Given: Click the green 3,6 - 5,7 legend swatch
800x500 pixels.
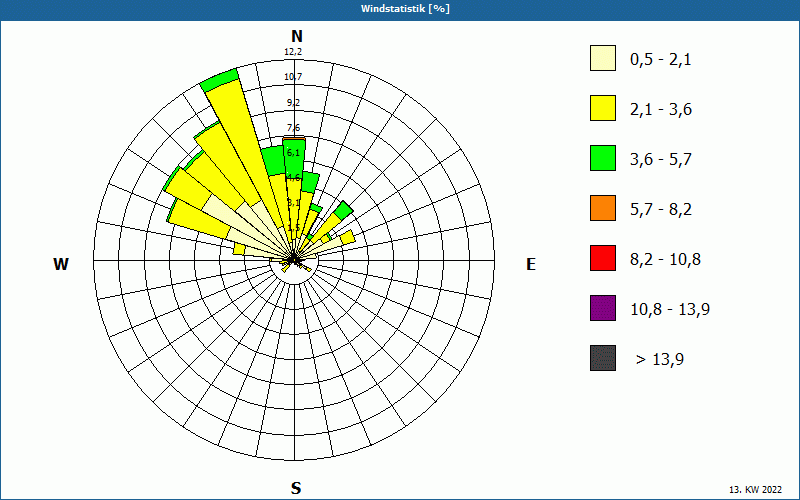Looking at the screenshot, I should [603, 158].
